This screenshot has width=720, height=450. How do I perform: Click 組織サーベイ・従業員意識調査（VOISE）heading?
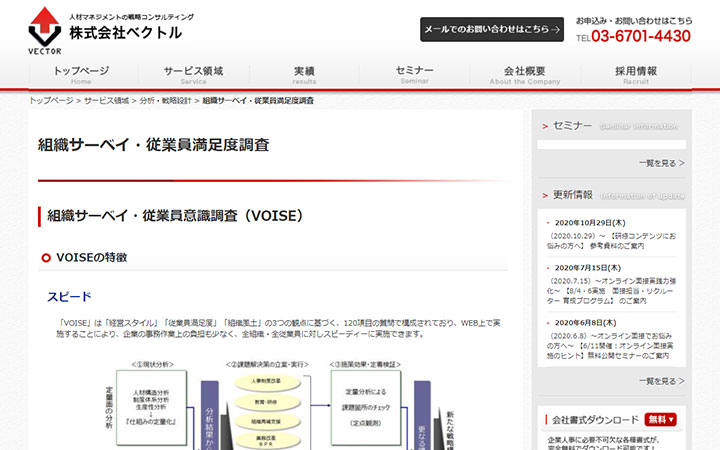[175, 216]
